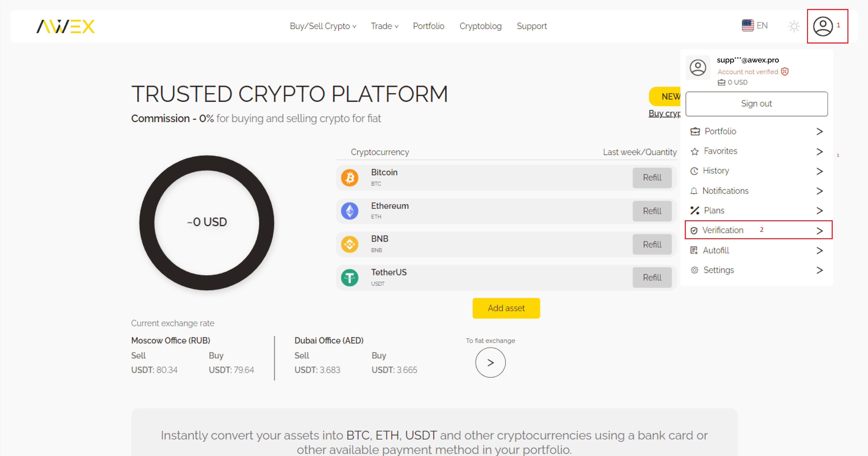Viewport: 868px width, 456px height.
Task: Open Cryptoblog from the top navigation
Action: click(x=480, y=26)
